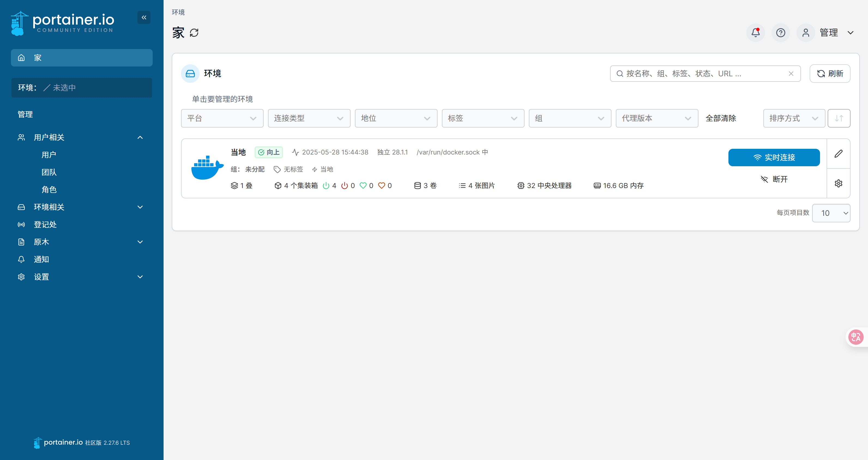
Task: Click the 1 叠 stacks icon
Action: pyautogui.click(x=234, y=186)
